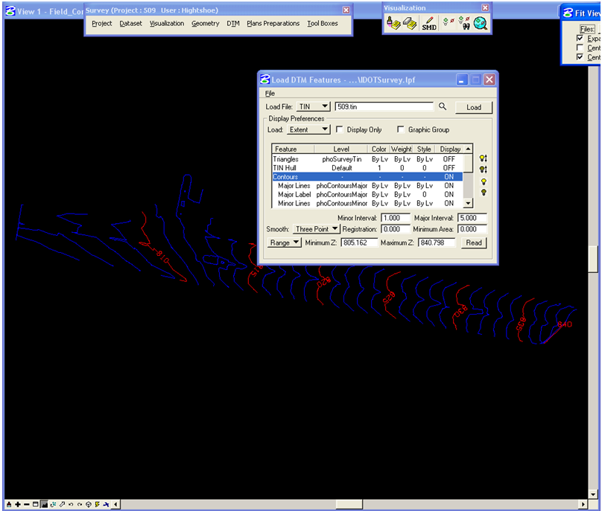Image resolution: width=602 pixels, height=511 pixels.
Task: Click the View Previous arrow icon
Action: click(x=71, y=504)
